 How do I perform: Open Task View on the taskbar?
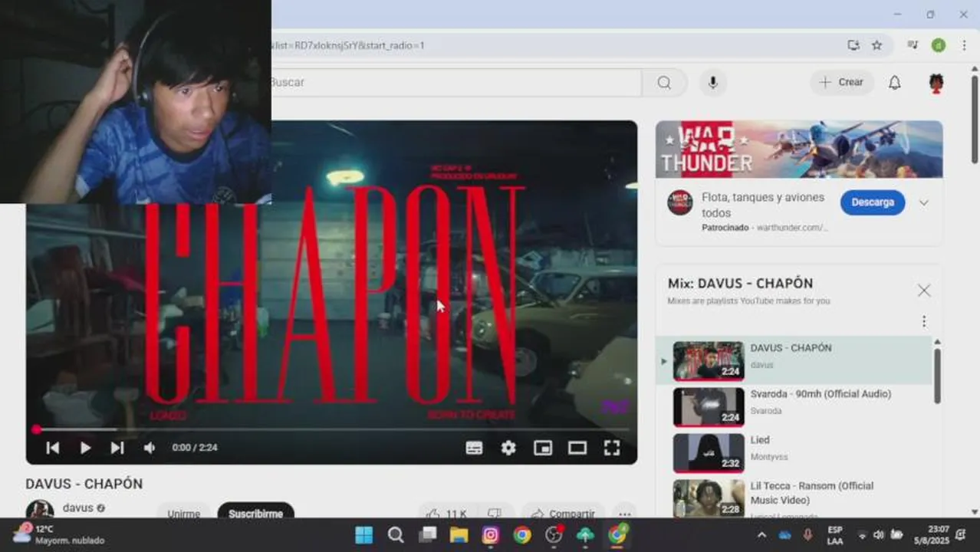428,535
